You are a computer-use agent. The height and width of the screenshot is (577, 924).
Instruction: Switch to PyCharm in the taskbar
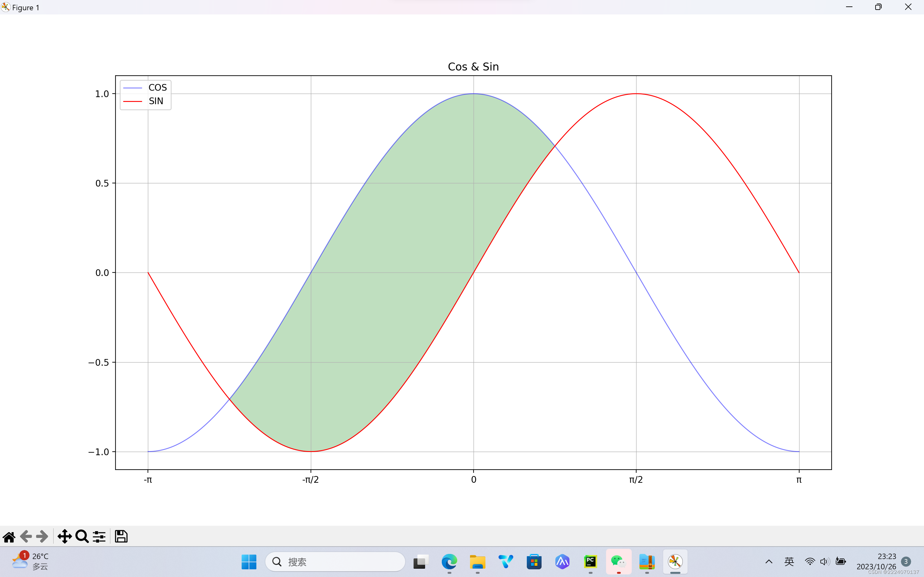pos(590,562)
